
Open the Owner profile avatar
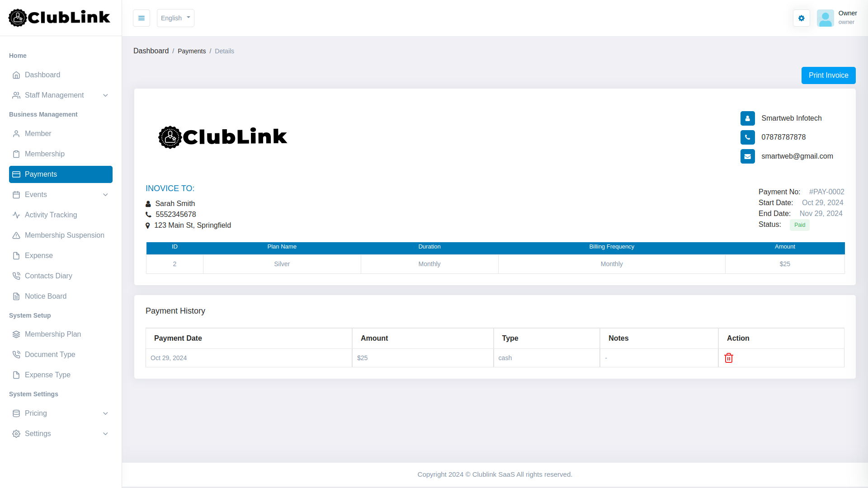click(x=826, y=18)
